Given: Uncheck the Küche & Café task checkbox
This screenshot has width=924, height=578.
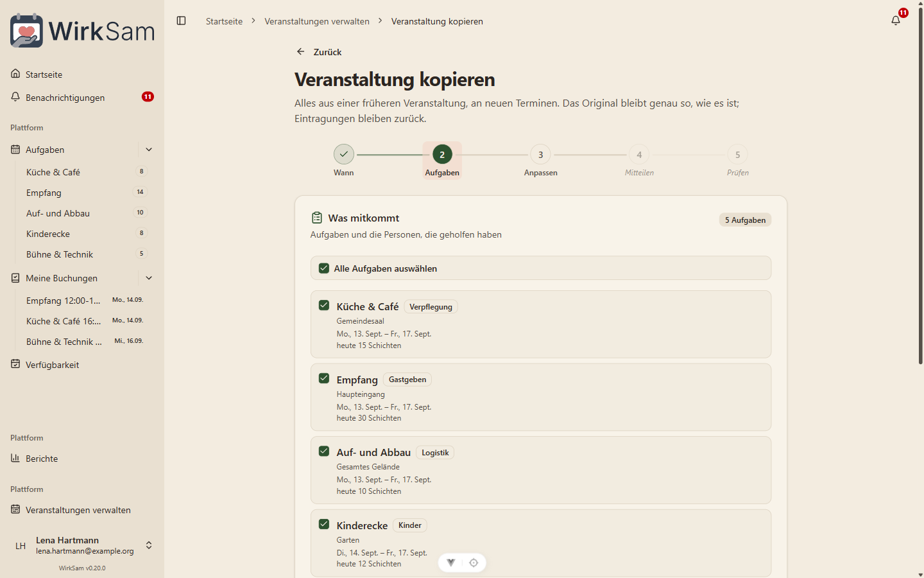Looking at the screenshot, I should click(x=324, y=306).
